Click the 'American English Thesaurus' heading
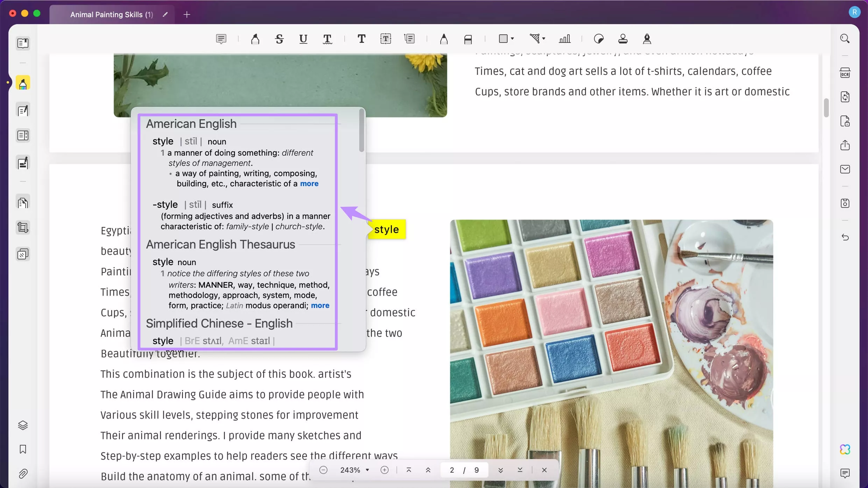 (220, 244)
